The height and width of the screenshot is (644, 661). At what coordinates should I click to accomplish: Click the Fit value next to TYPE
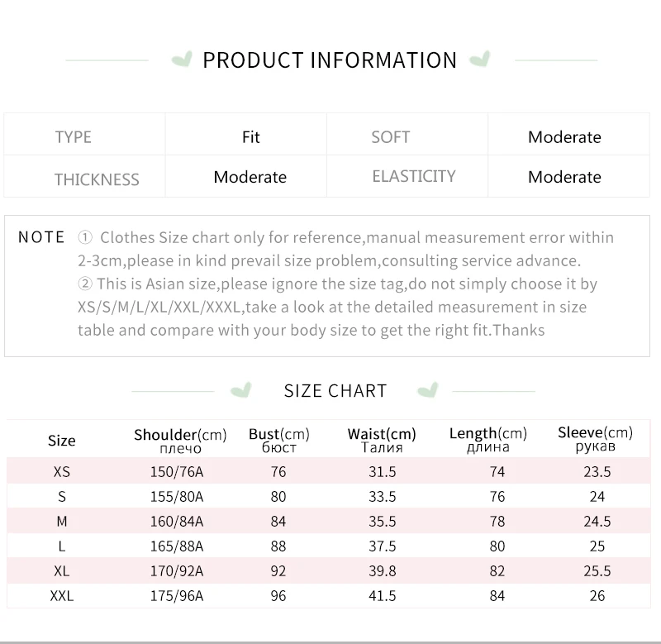(x=251, y=137)
